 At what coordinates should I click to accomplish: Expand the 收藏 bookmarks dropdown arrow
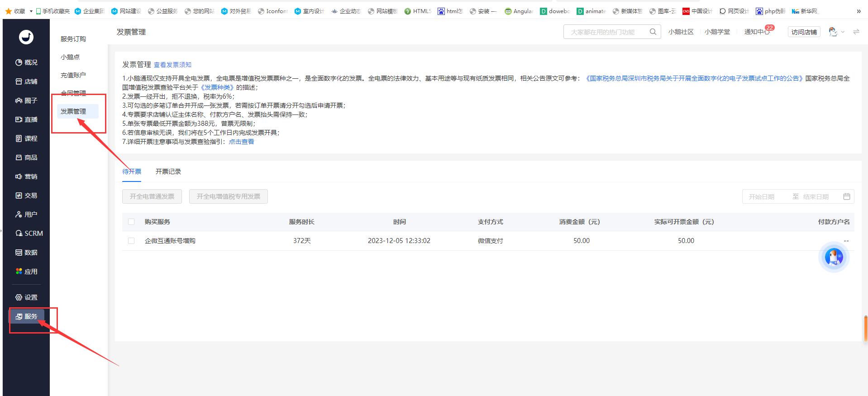(31, 11)
